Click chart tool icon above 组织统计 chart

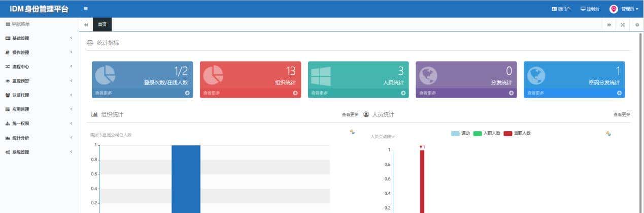[352, 133]
